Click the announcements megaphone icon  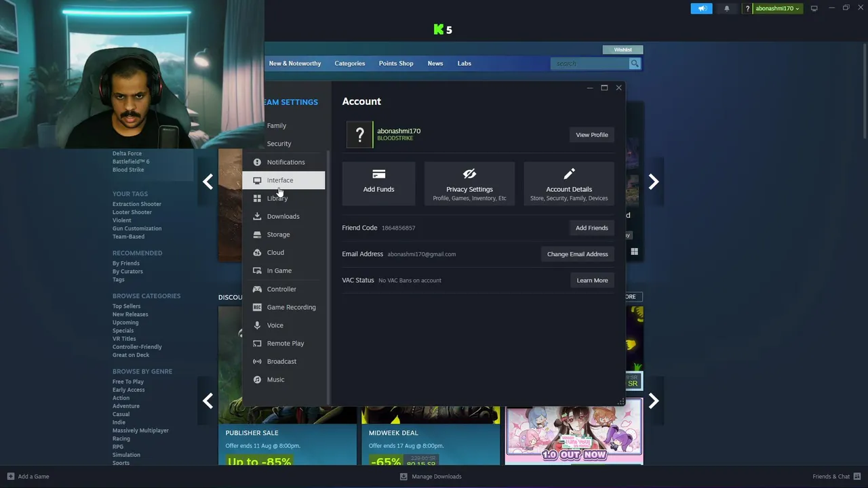(702, 8)
